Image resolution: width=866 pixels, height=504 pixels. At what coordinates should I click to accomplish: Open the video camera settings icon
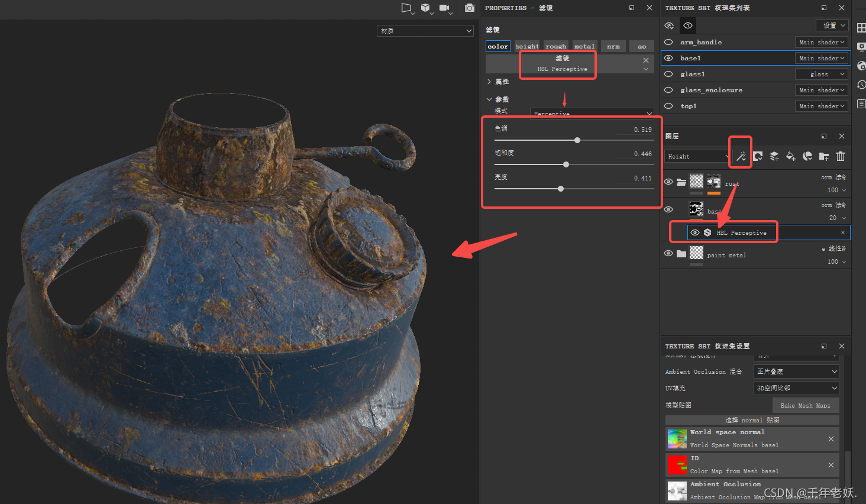445,8
